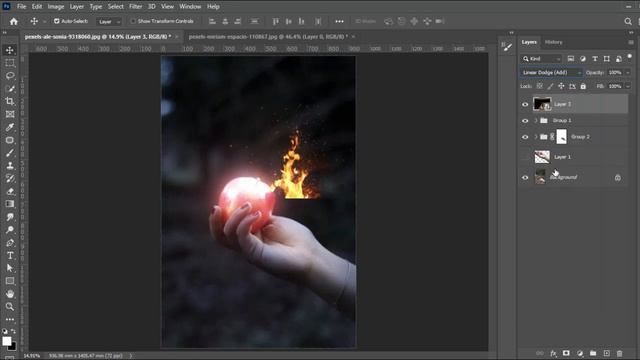Viewport: 640px width, 360px height.
Task: Open the Kind filter dropdown
Action: (x=542, y=59)
